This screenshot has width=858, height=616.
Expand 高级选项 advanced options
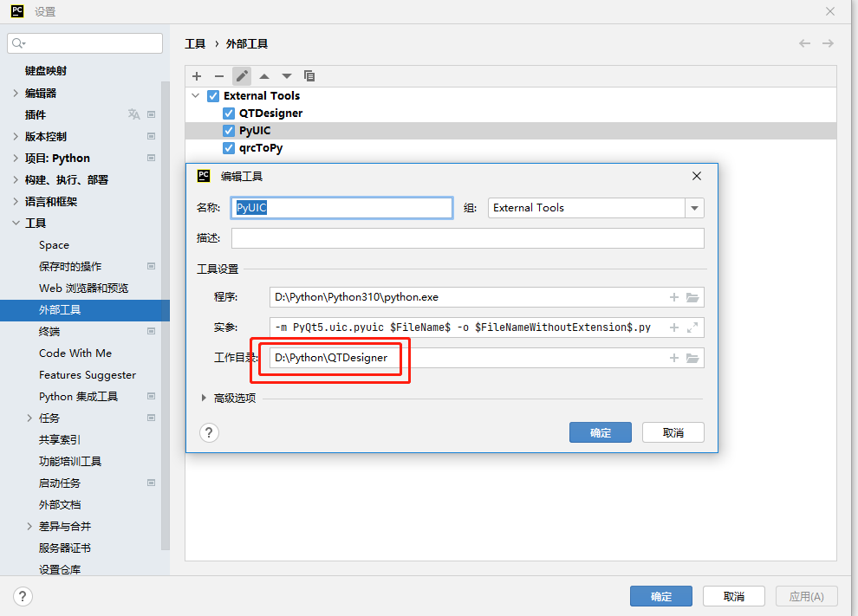click(204, 398)
